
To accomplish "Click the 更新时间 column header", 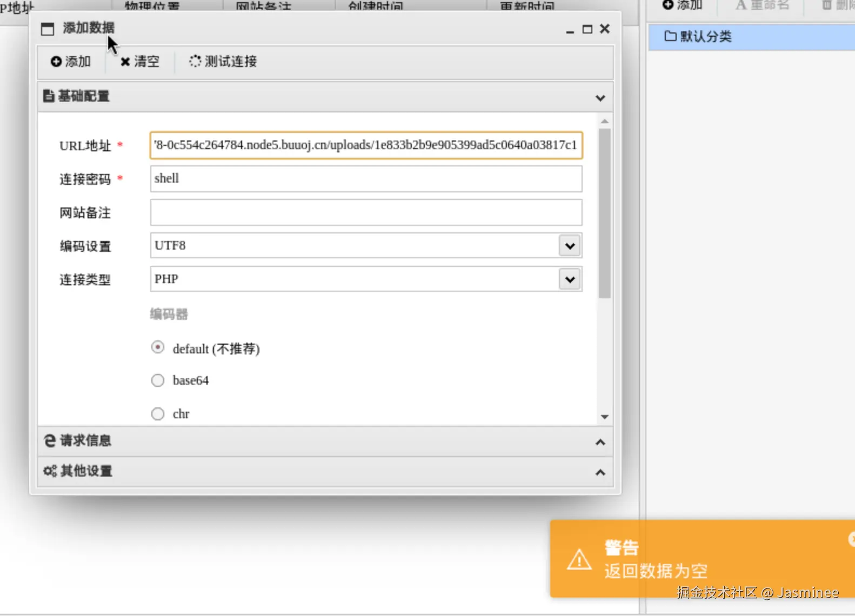I will pos(527,6).
